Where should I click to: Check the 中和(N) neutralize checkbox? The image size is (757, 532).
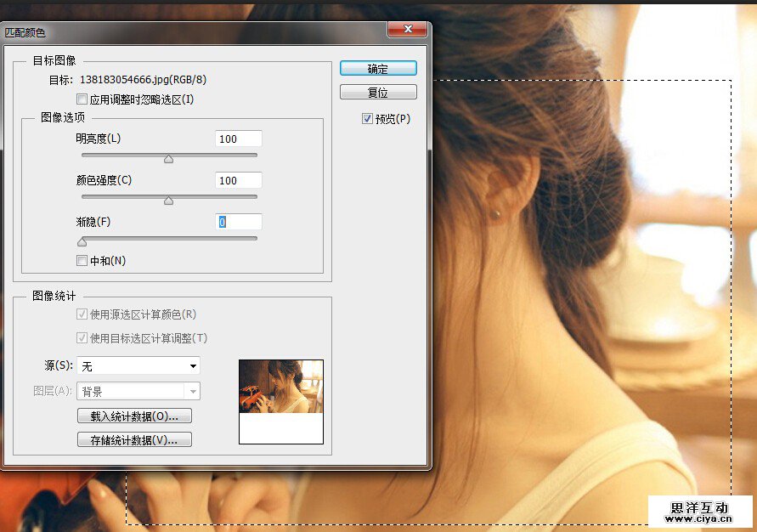point(82,261)
